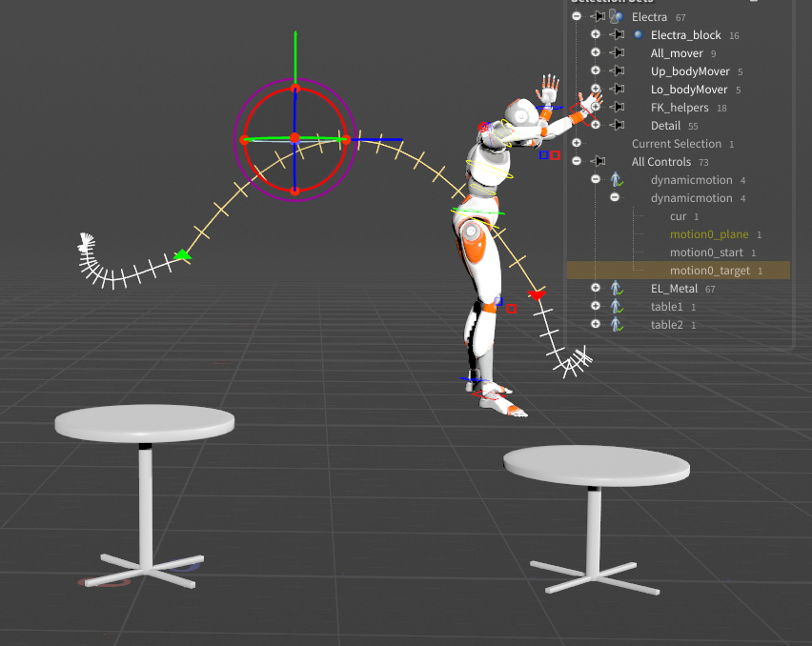Expand the All_mover group
812x646 pixels.
[x=596, y=52]
